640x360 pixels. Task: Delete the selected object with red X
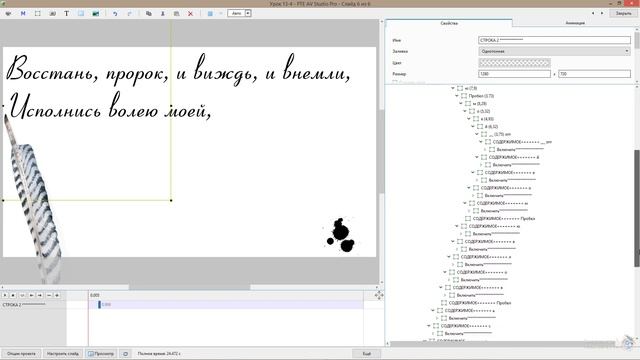pos(190,13)
